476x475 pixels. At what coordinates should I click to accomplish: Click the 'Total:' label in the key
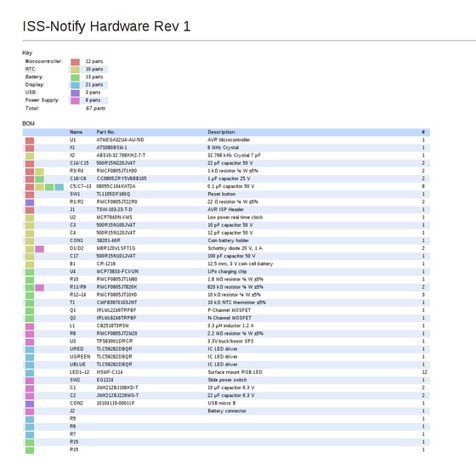32,109
